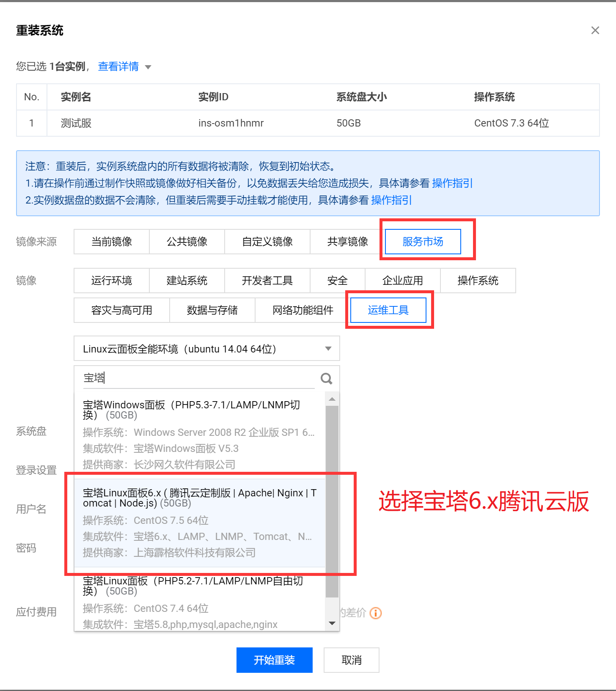Click the 实例名 column header

(76, 97)
